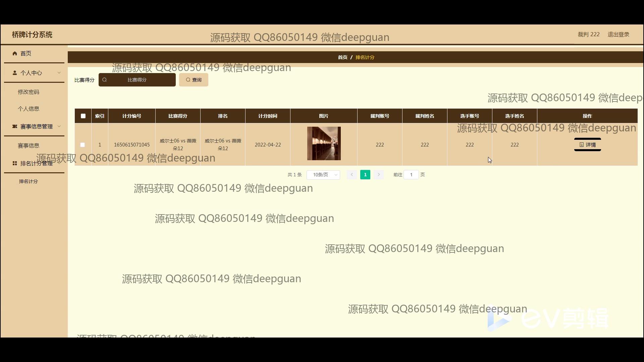
Task: Click the magnifier icon in 比赛得分 field
Action: (105, 80)
